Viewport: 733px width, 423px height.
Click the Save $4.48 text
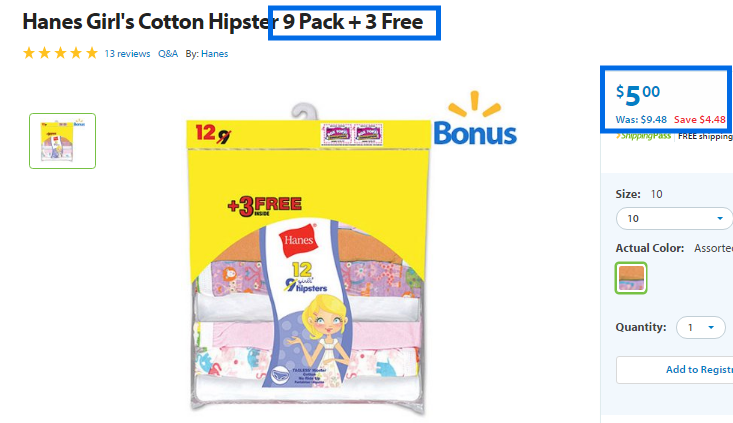click(700, 120)
